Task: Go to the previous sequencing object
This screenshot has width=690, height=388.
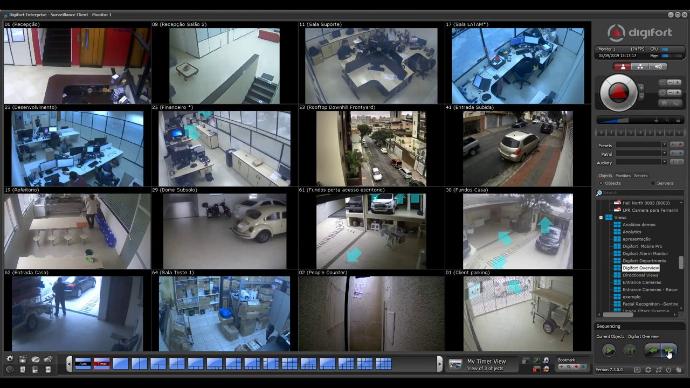Action: pyautogui.click(x=652, y=350)
